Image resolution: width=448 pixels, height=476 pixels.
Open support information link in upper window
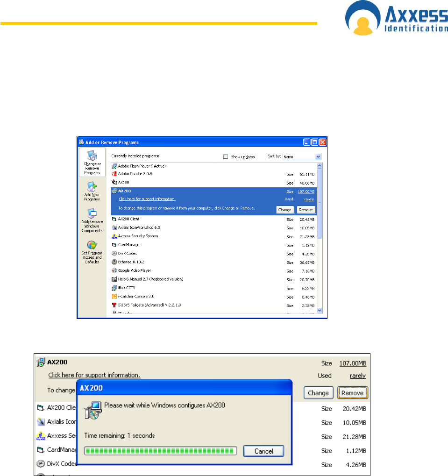coord(147,199)
